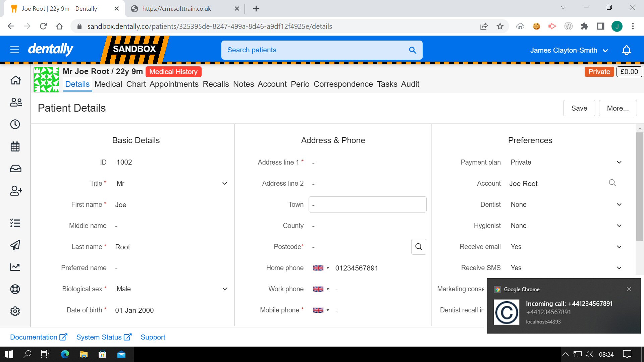Screen dimensions: 644x362
Task: Expand the Receive SMS dropdown
Action: 566,268
